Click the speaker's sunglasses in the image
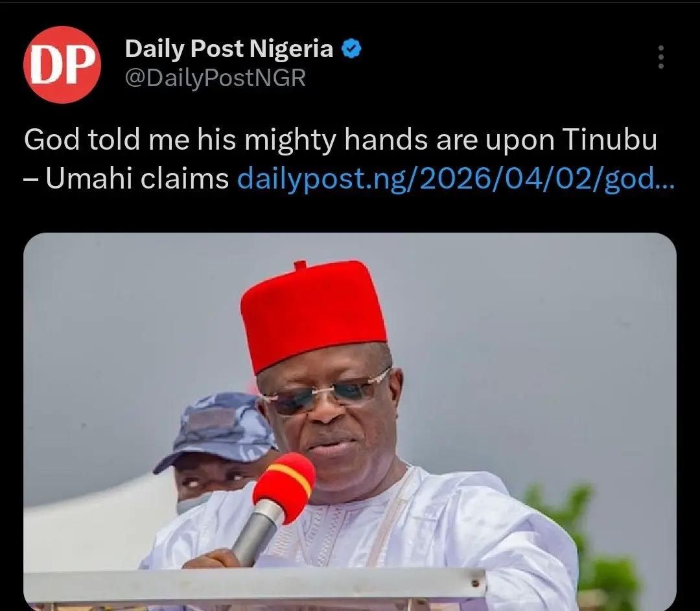 326,392
